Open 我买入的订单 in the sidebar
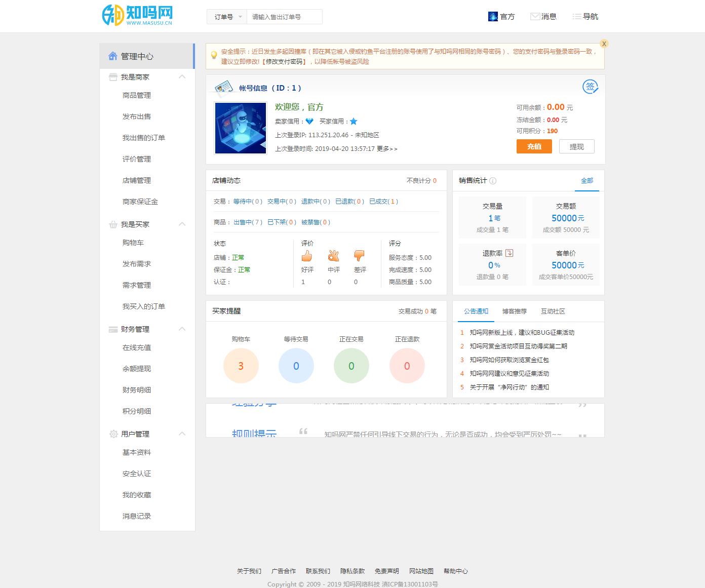The width and height of the screenshot is (705, 588). pos(144,306)
